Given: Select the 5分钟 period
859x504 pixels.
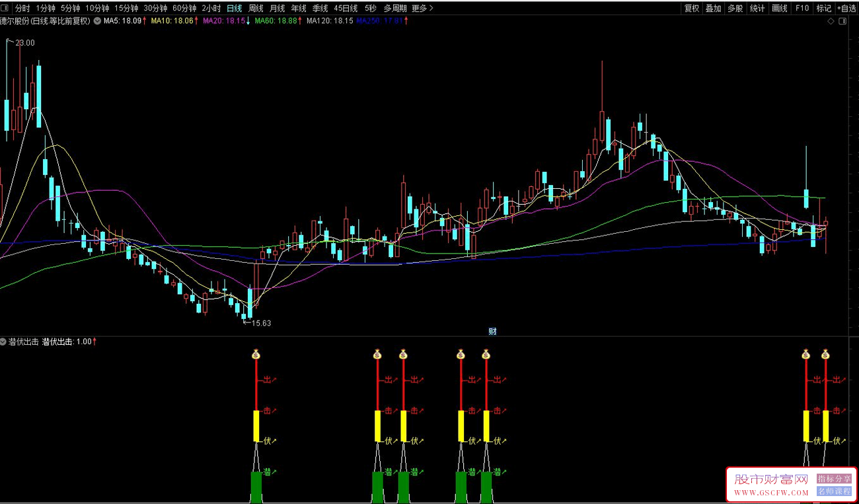Looking at the screenshot, I should (70, 9).
